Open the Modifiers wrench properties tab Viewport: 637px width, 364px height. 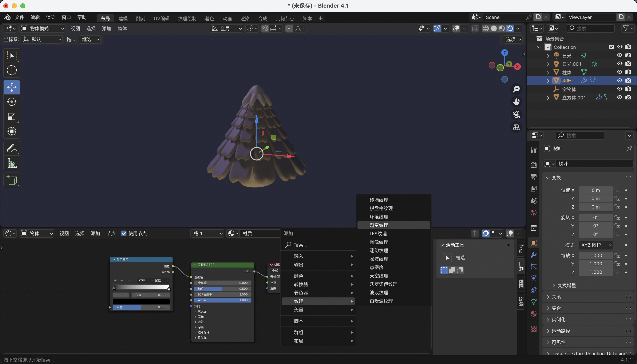[534, 255]
